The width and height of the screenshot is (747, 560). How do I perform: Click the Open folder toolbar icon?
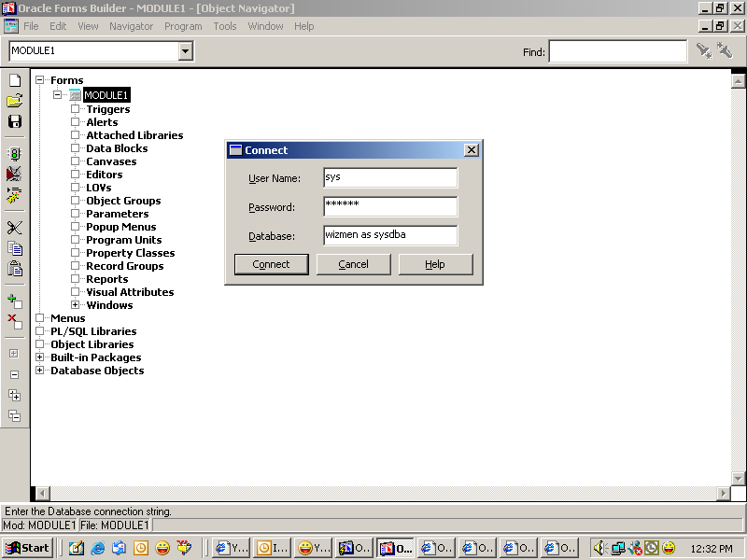15,101
